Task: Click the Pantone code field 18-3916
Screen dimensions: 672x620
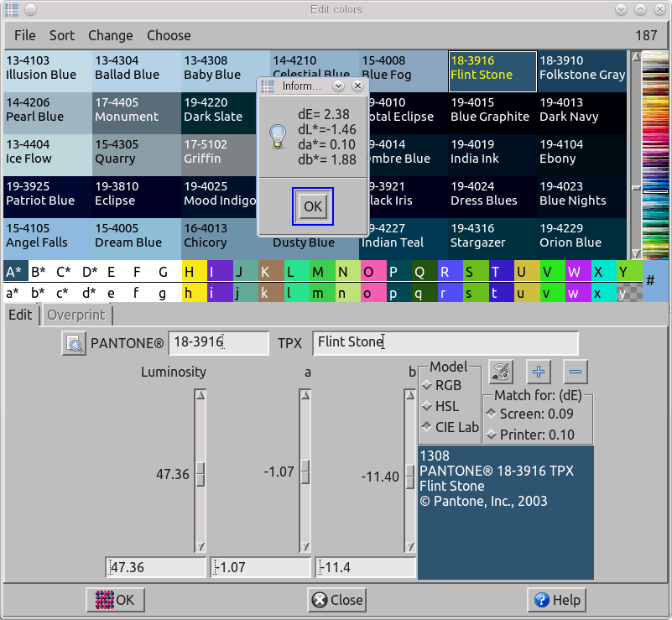Action: (x=219, y=343)
